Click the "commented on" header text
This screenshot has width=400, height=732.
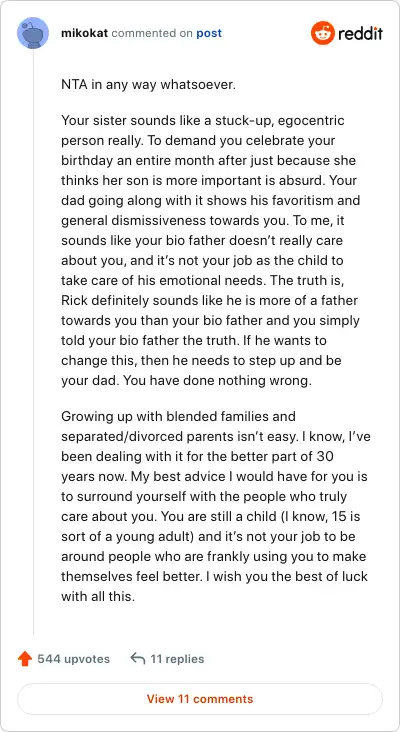[x=152, y=34]
